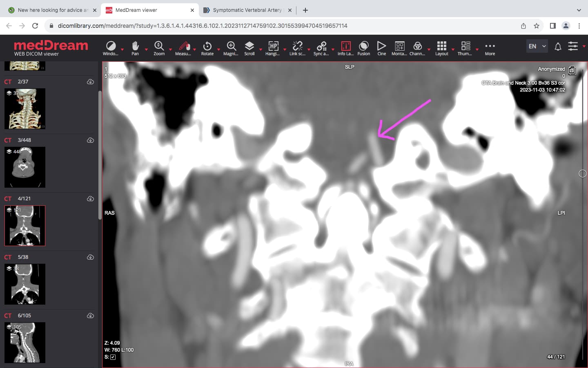588x368 pixels.
Task: Click the '44 / 121' image counter
Action: coord(556,357)
